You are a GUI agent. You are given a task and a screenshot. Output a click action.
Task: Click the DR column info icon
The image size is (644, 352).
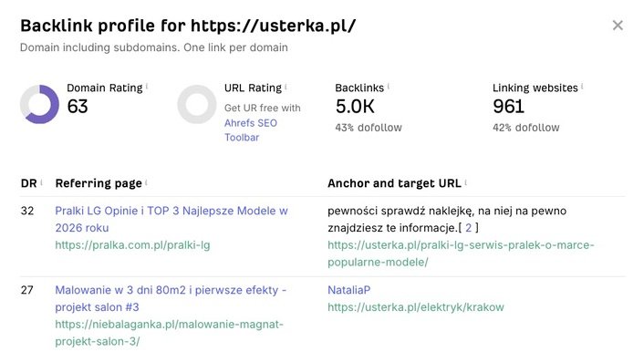(41, 182)
